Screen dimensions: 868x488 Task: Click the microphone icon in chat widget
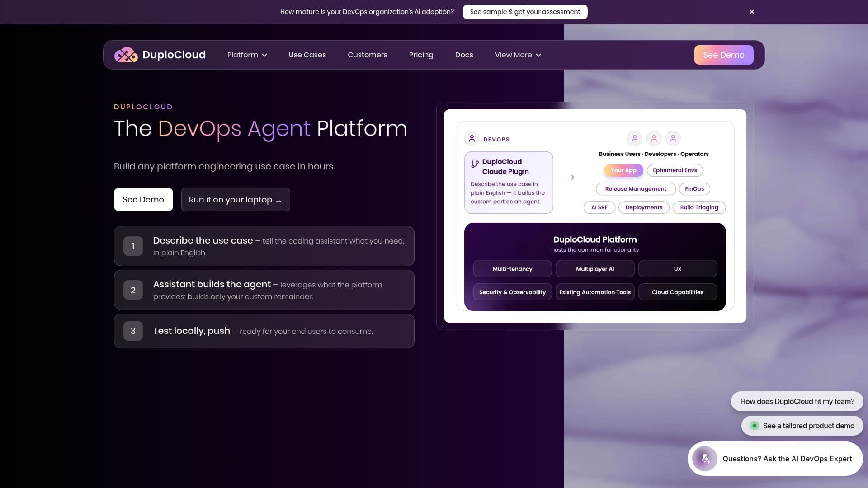point(705,459)
